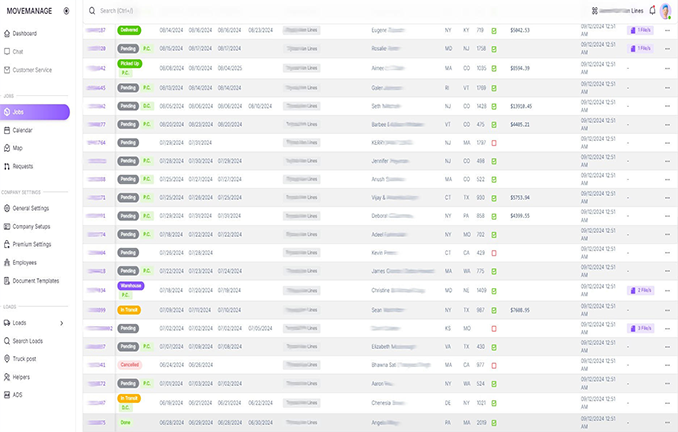Click the orange In Transit status badge
678x432 pixels.
pyautogui.click(x=129, y=310)
